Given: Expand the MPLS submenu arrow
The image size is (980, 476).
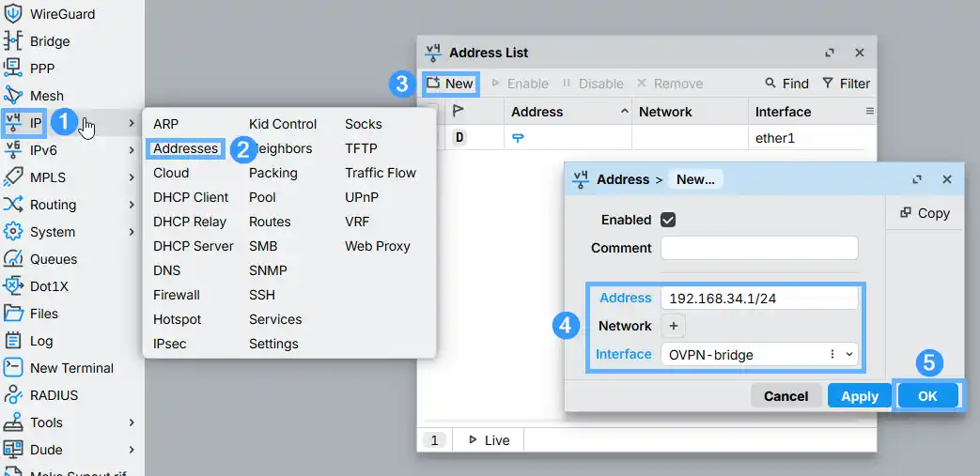Looking at the screenshot, I should tap(132, 177).
